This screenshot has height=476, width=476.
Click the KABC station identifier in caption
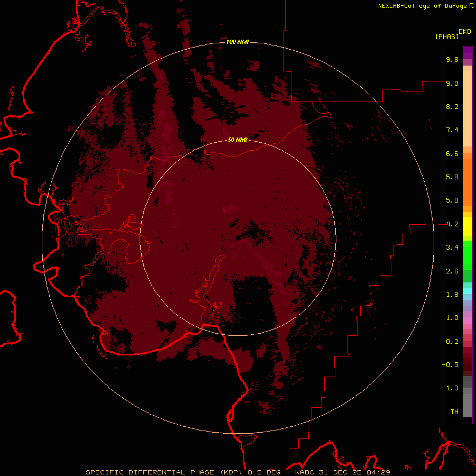pos(305,472)
